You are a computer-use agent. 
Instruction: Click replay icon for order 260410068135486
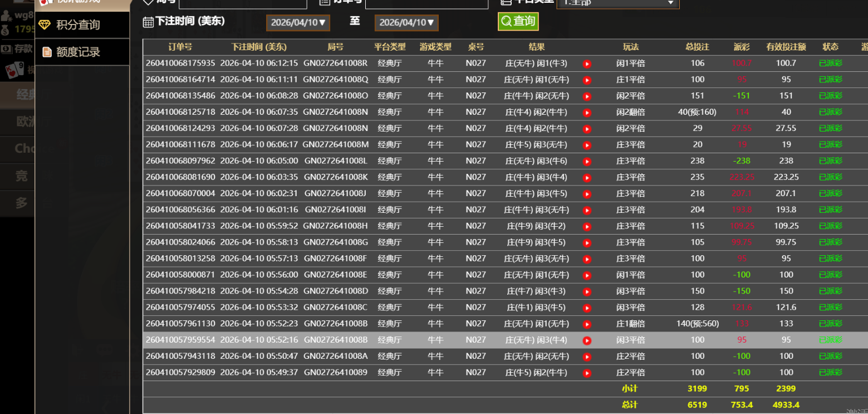pos(587,96)
